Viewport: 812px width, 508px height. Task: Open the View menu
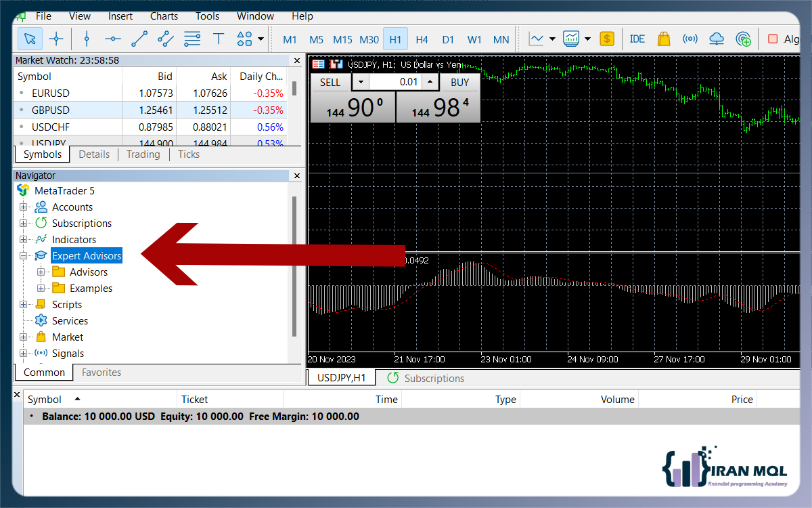coord(80,16)
